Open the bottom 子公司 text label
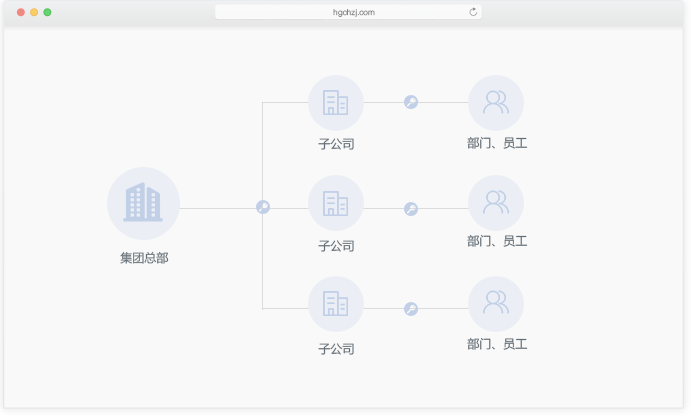This screenshot has width=691, height=420. click(336, 349)
